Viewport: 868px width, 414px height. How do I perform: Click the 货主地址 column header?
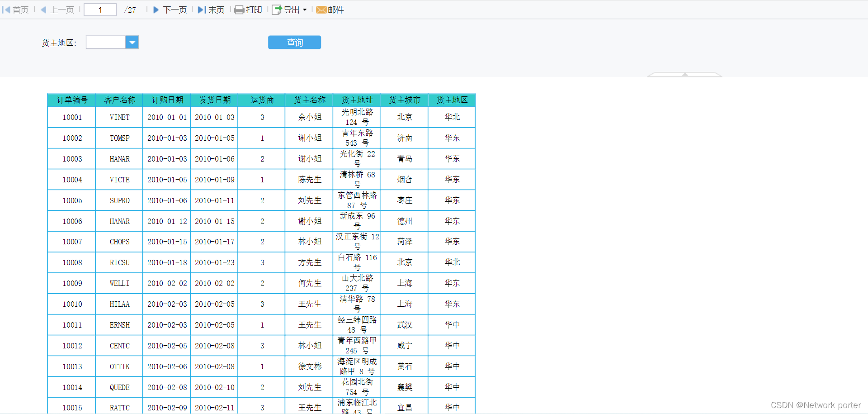(357, 100)
